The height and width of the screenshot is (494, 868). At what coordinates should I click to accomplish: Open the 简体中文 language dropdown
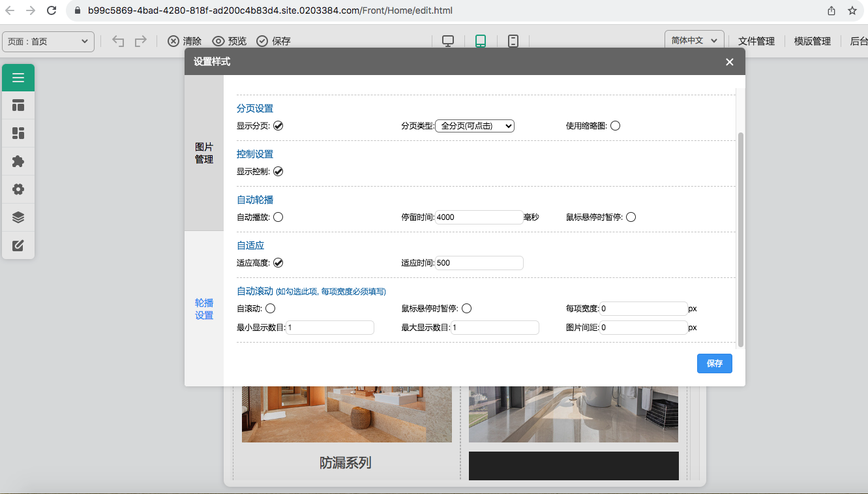click(694, 40)
